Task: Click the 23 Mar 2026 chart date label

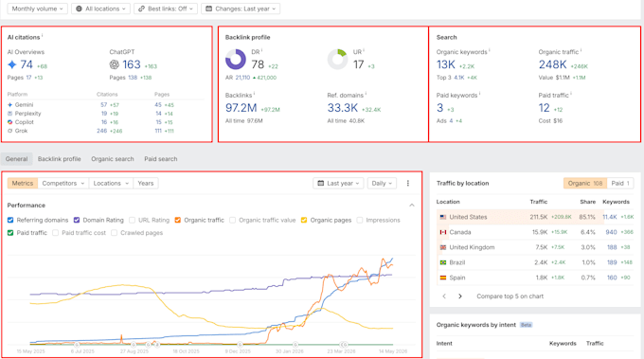Action: pos(341,351)
